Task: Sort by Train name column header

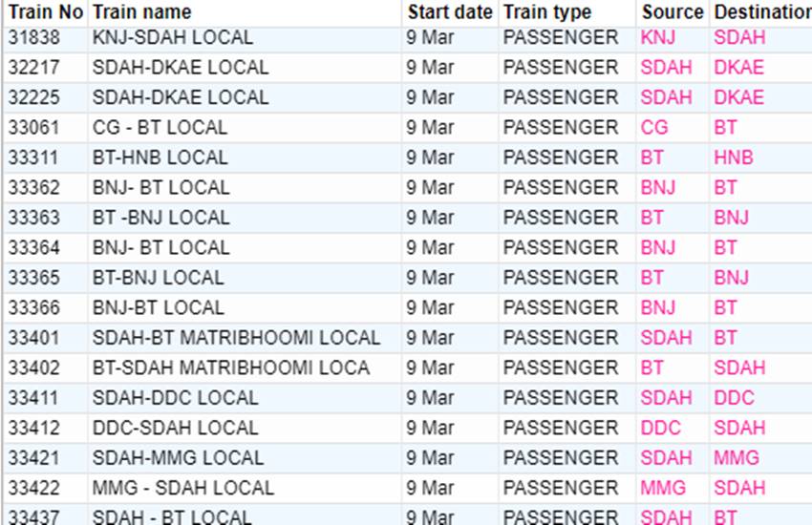Action: pos(141,12)
